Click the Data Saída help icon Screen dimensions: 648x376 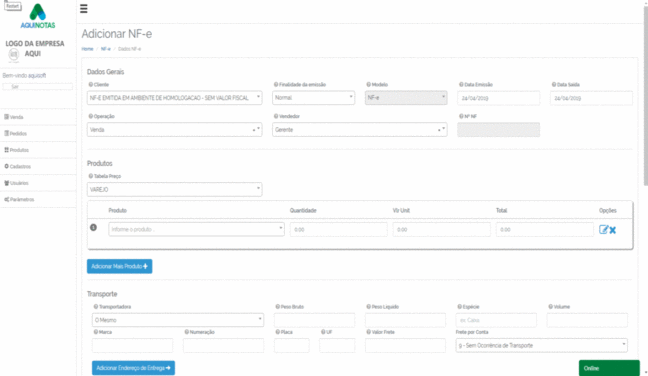pos(553,84)
